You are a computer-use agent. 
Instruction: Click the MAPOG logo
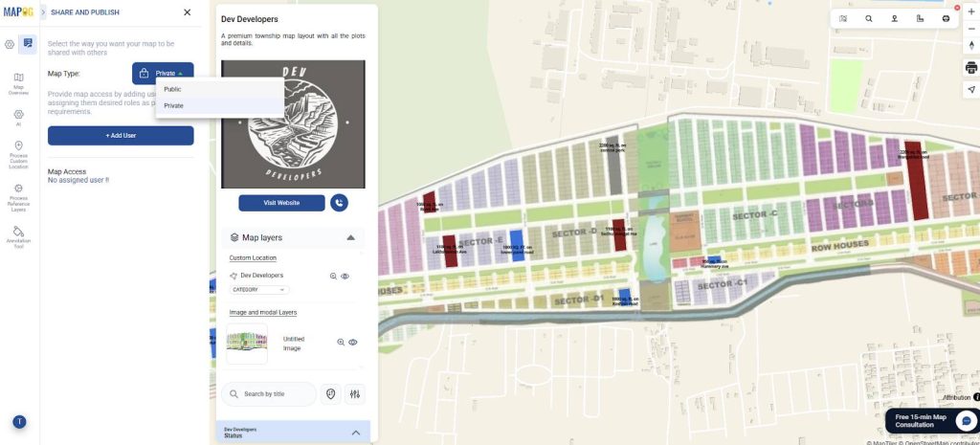pyautogui.click(x=18, y=11)
